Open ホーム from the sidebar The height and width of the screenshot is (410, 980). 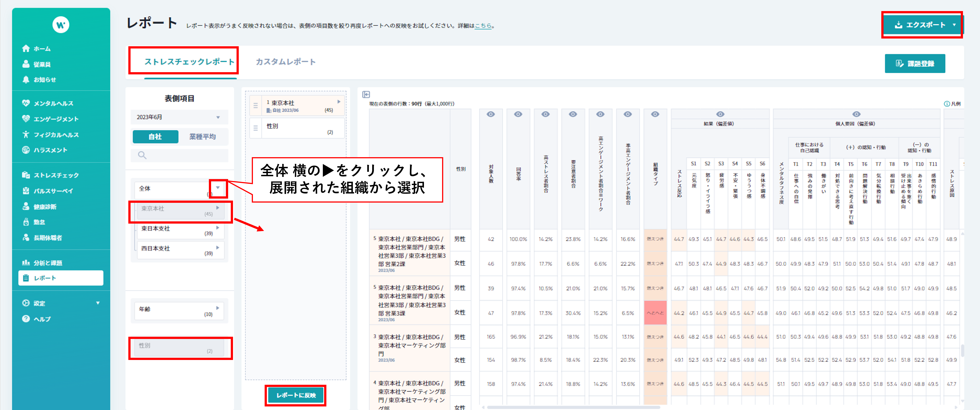click(x=37, y=48)
